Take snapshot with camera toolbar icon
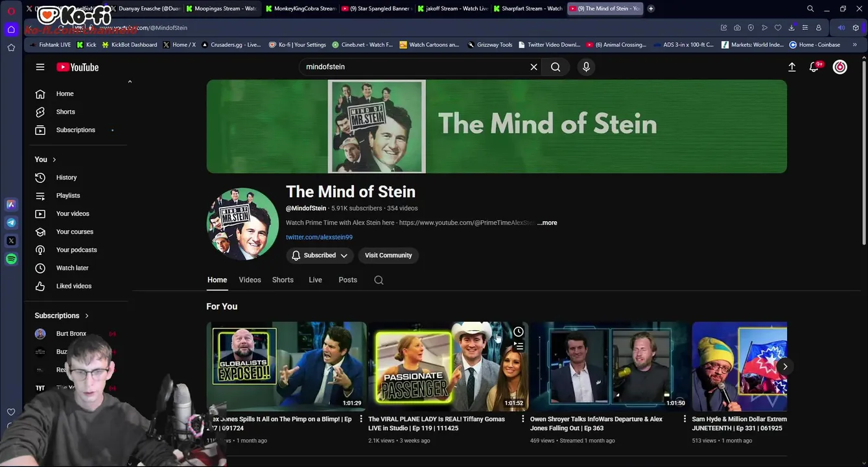The image size is (868, 467). (737, 28)
